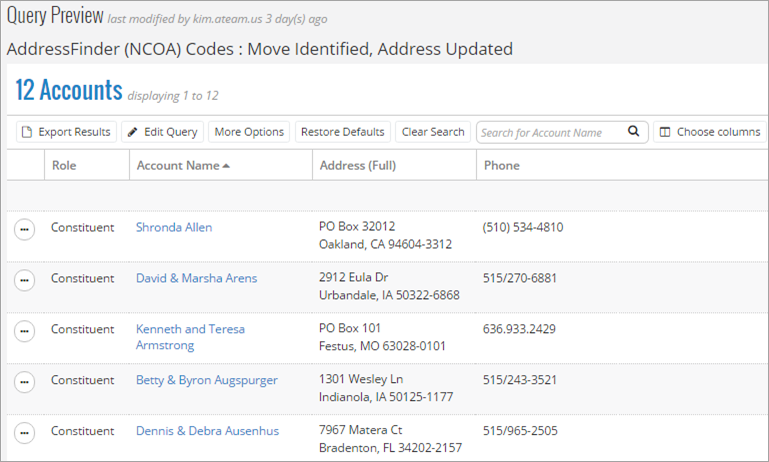
Task: Click Restore Defaults button
Action: [x=342, y=132]
